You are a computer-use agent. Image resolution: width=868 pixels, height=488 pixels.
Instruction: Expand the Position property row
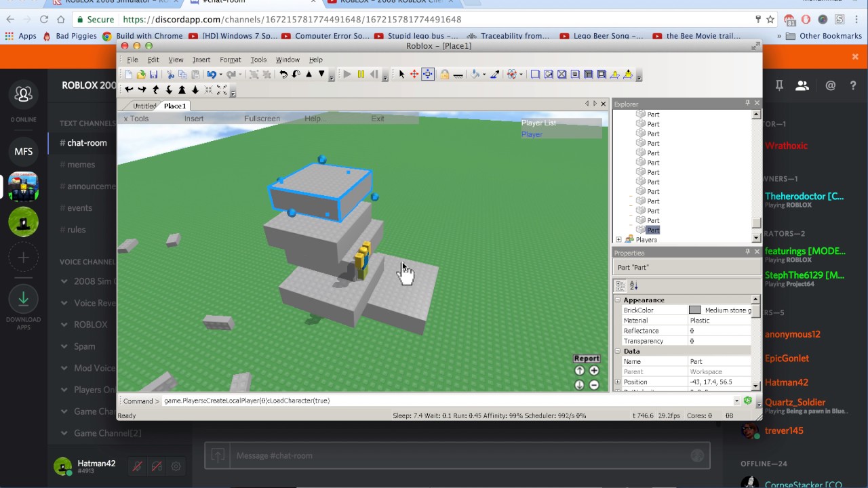pyautogui.click(x=618, y=382)
